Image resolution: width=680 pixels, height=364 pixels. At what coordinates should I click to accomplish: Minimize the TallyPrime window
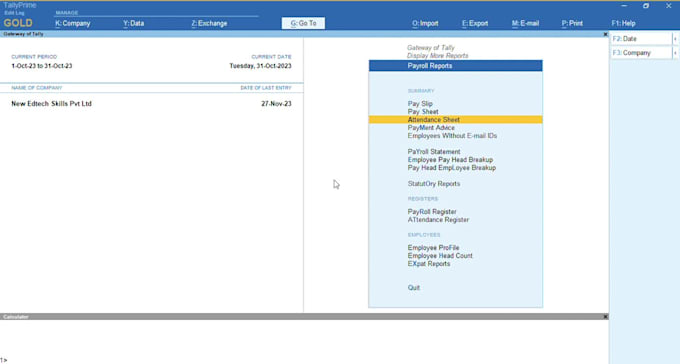point(624,6)
